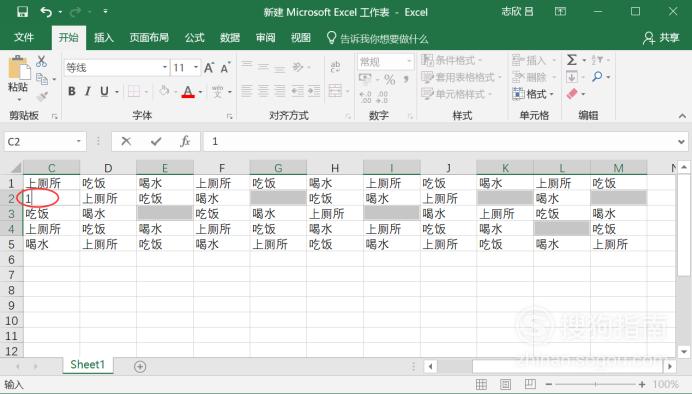
Task: Click the AutoSum sigma icon
Action: pyautogui.click(x=572, y=60)
